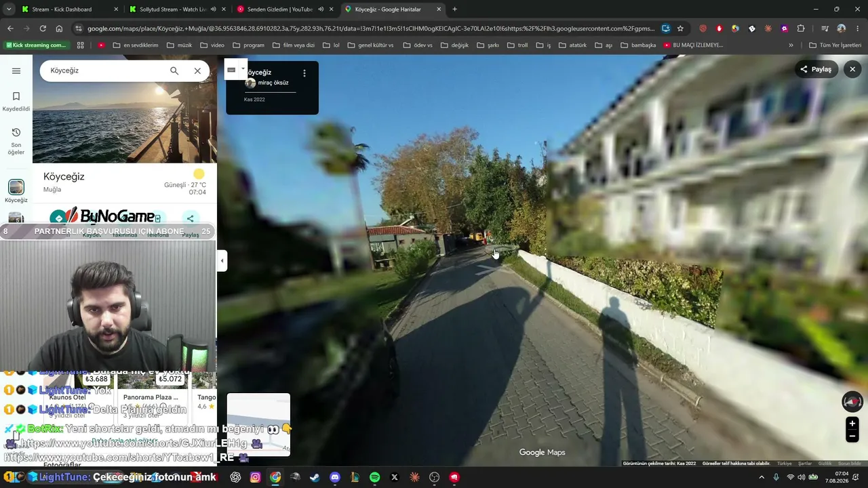Bookmark this page with the star

[680, 28]
